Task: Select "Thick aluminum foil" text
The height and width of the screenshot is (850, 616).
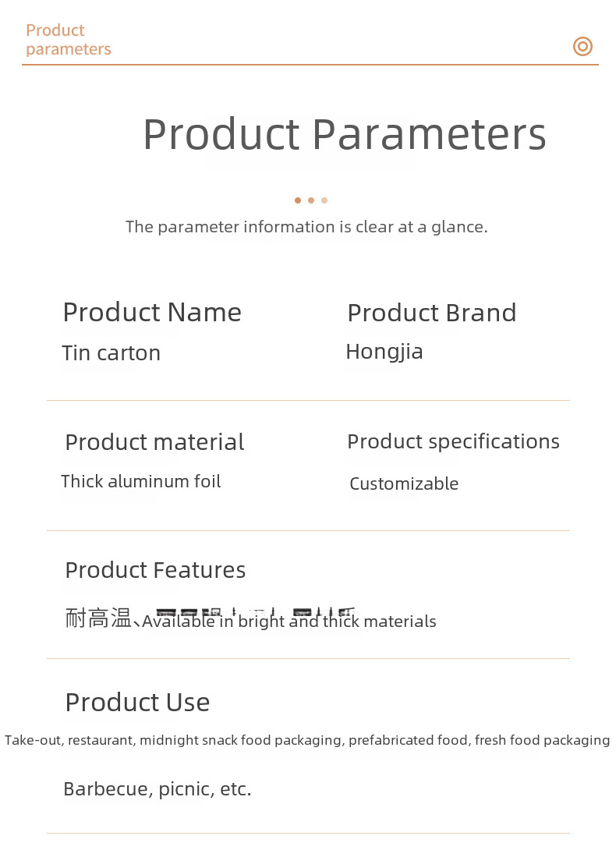Action: tap(141, 481)
